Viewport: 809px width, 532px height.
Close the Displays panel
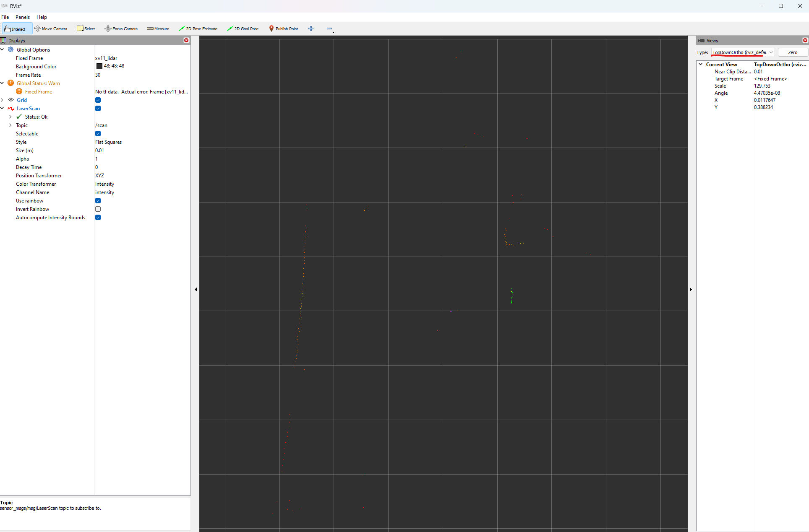[x=186, y=40]
